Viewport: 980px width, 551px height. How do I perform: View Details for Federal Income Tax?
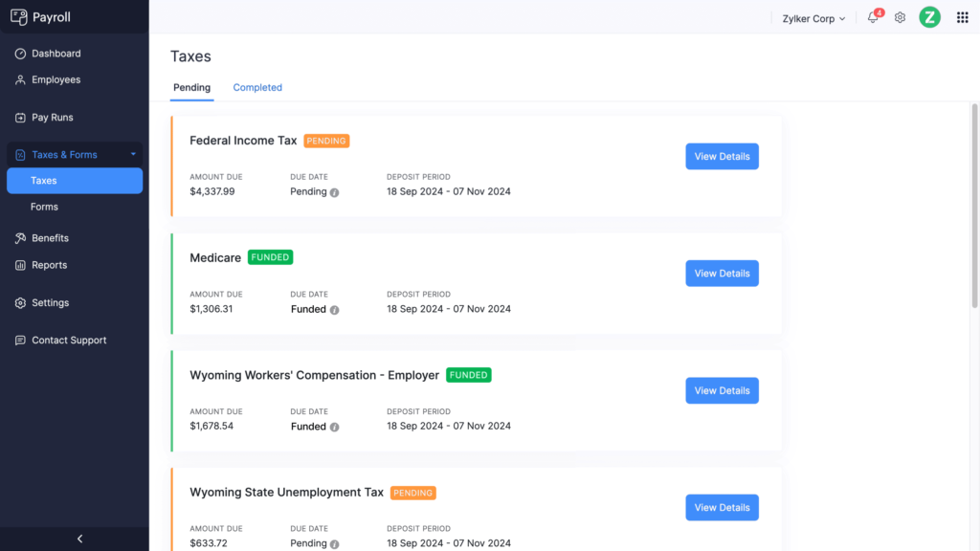[x=722, y=156]
